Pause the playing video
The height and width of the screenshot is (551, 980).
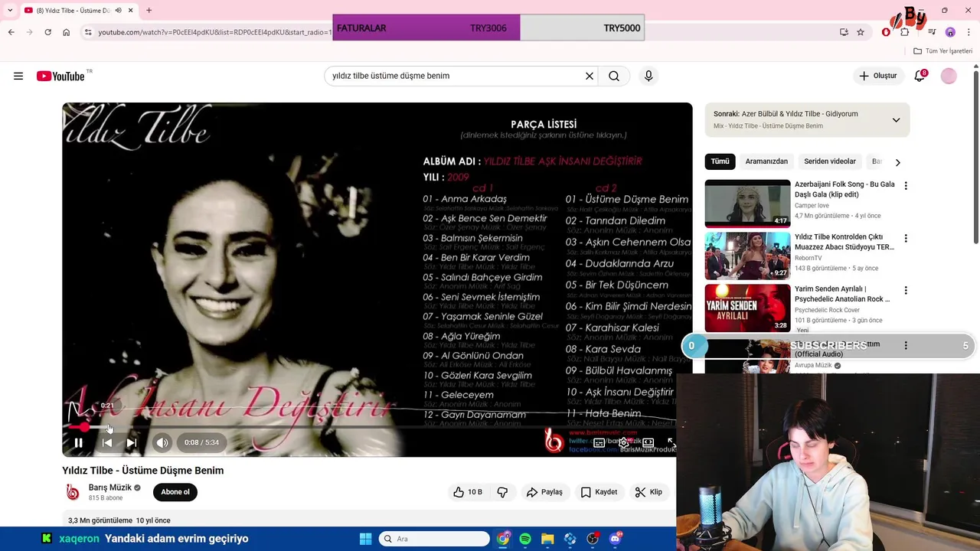[78, 442]
